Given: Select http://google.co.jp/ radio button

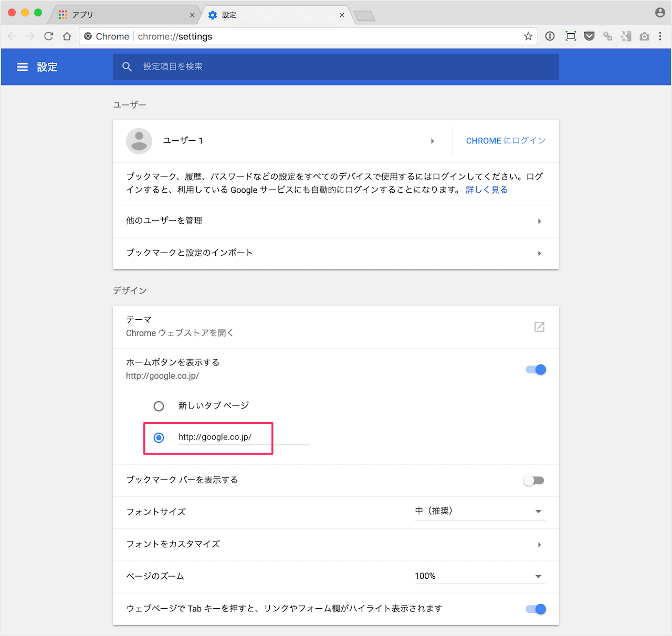Looking at the screenshot, I should (159, 437).
